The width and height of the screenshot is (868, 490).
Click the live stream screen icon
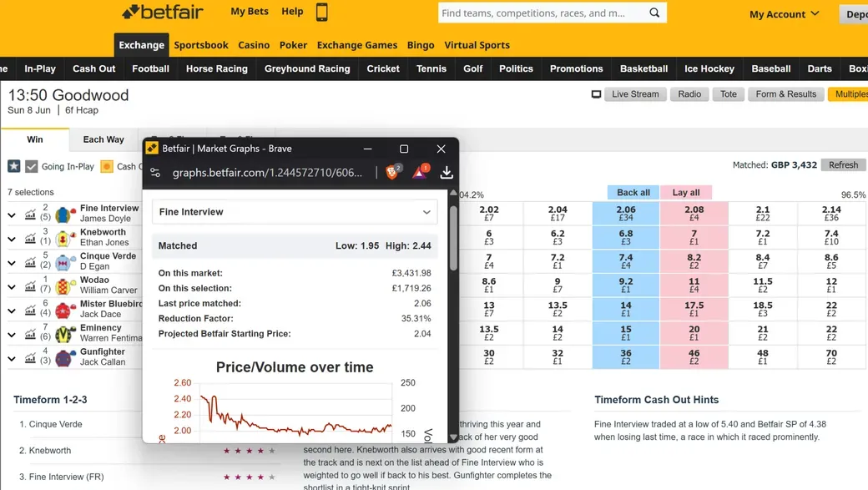point(596,94)
